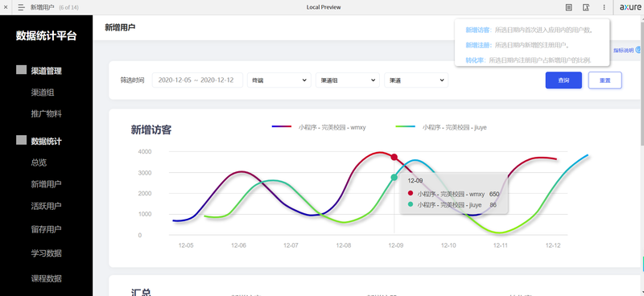Click the 数据统计 section icon in sidebar
This screenshot has width=644, height=296.
pyautogui.click(x=22, y=140)
